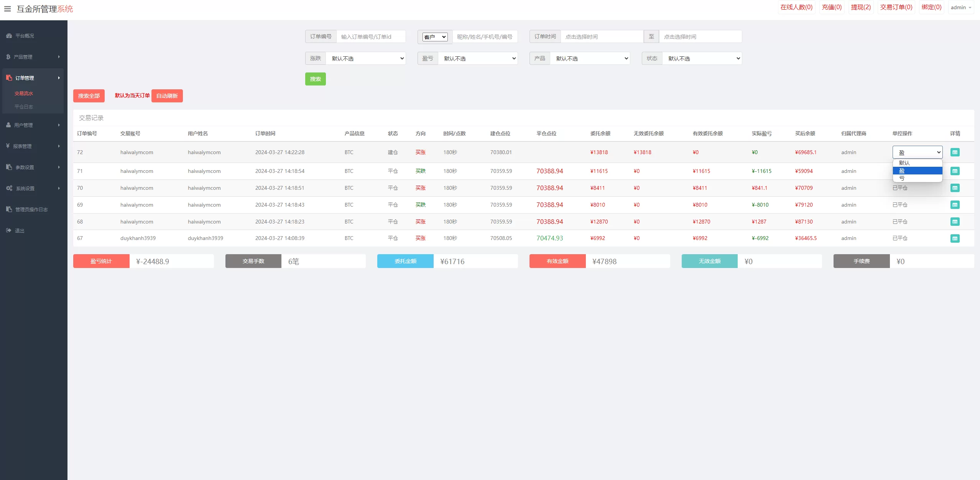Open the 涨跌 filter dropdown

[365, 58]
